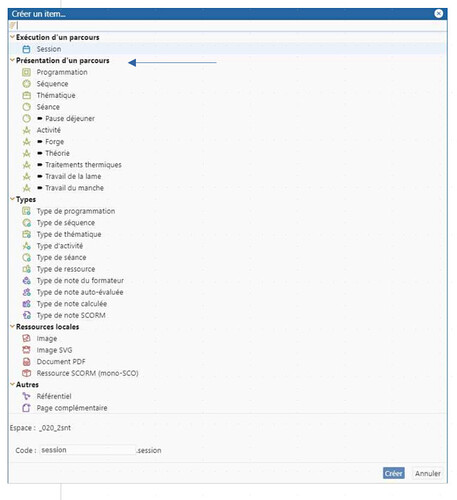457x500 pixels.
Task: Click the Annuler button
Action: [x=428, y=473]
